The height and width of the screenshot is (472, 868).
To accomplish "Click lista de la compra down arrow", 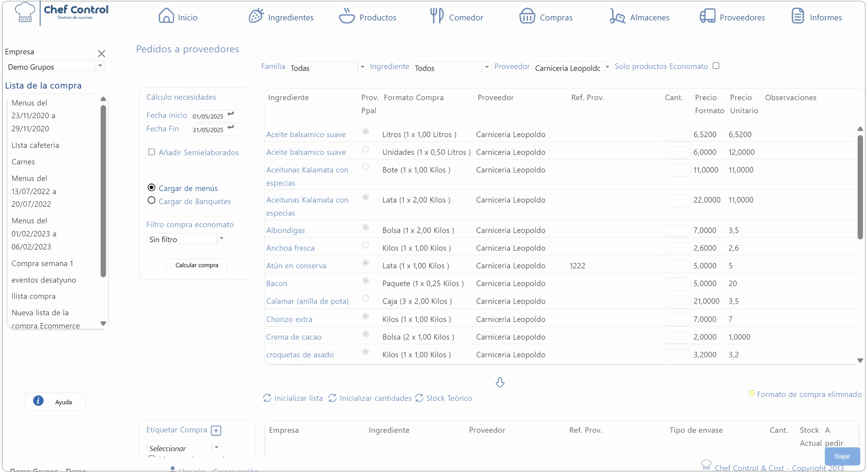I will pyautogui.click(x=103, y=323).
